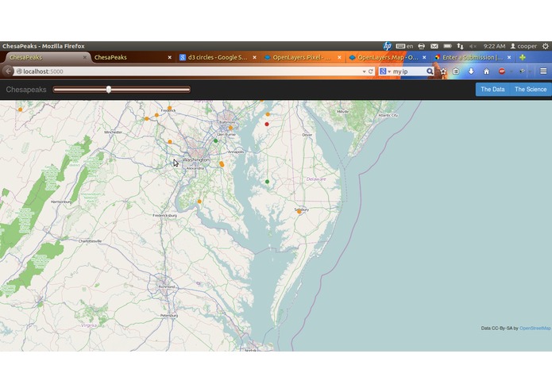Show the bookmarks list icon

coord(456,71)
